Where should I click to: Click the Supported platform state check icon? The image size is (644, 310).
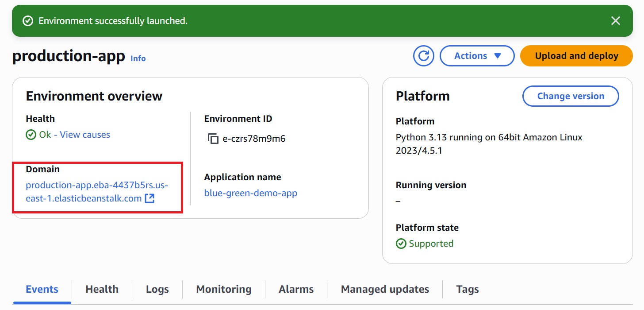tap(401, 244)
